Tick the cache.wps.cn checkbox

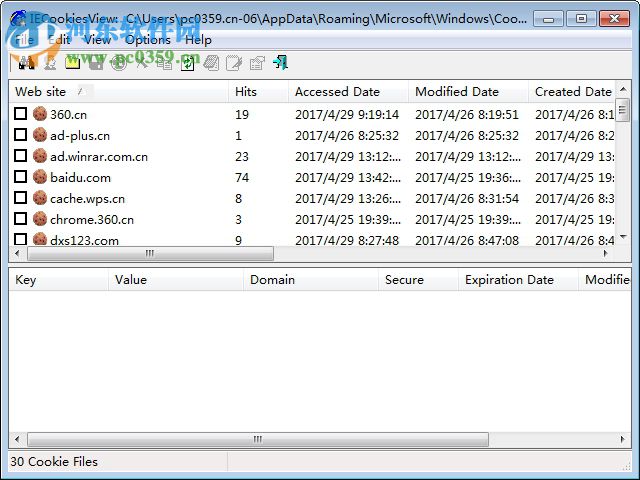[20, 198]
